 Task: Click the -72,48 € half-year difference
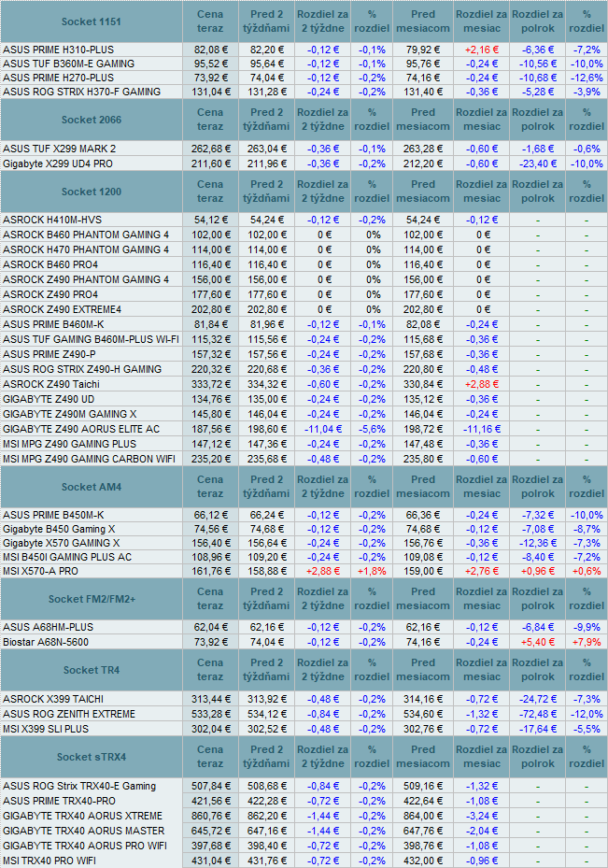pos(537,714)
